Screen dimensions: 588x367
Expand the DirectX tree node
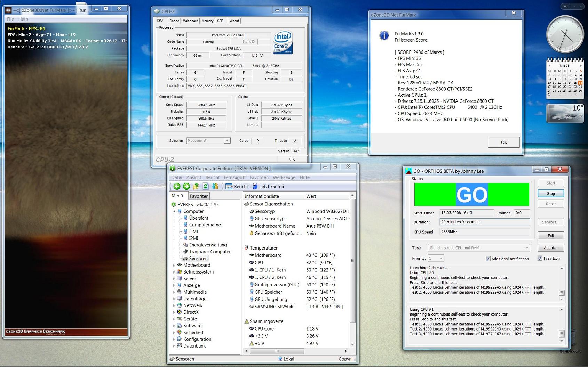pos(174,312)
